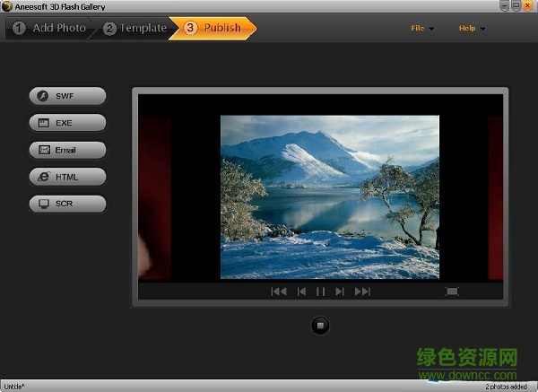Jump to the last photo in preview
The height and width of the screenshot is (392, 538).
click(362, 292)
